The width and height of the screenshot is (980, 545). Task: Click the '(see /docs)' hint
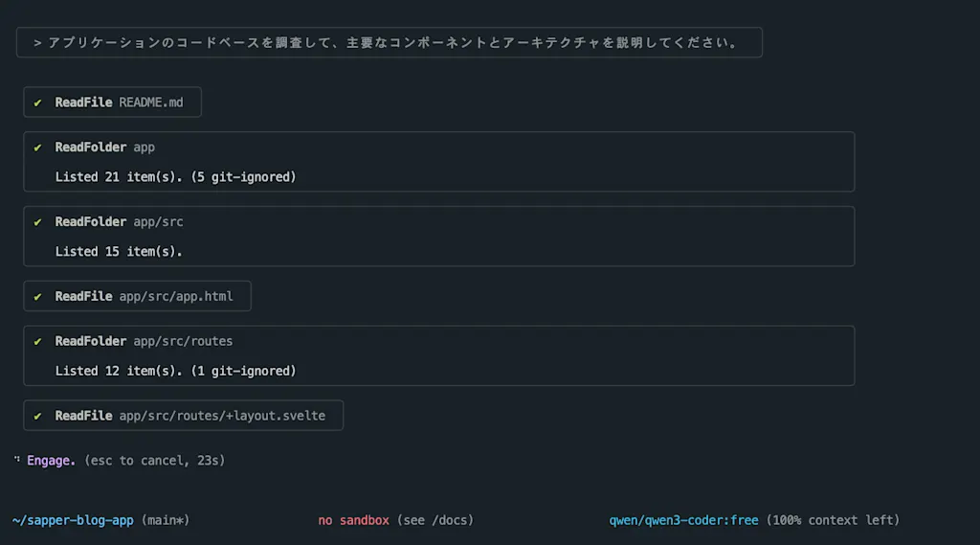tap(435, 520)
